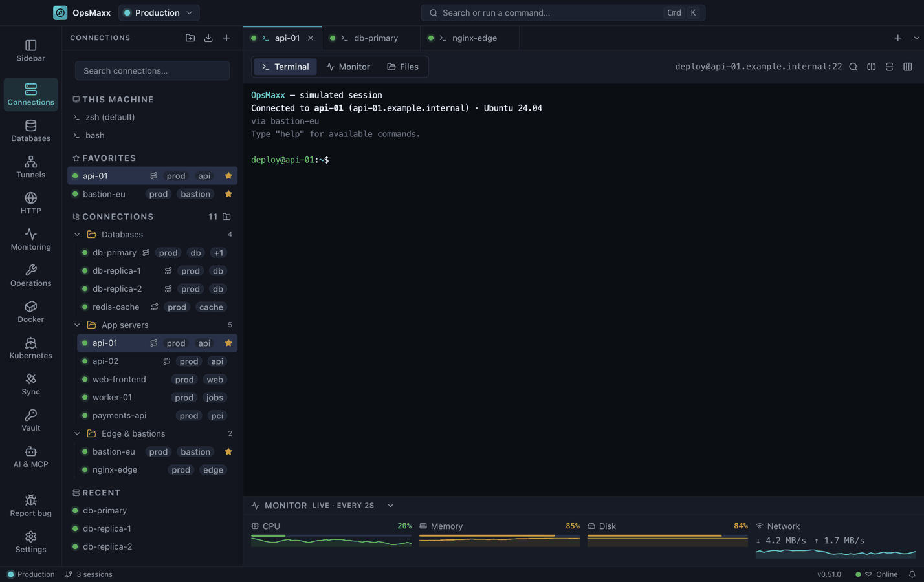Open the Kubernetes section

coord(30,348)
